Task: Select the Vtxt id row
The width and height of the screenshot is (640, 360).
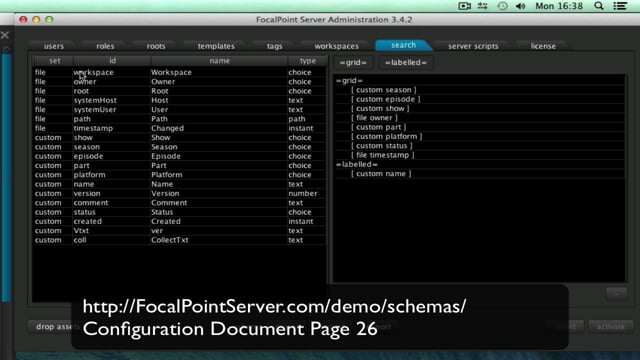Action: point(180,231)
